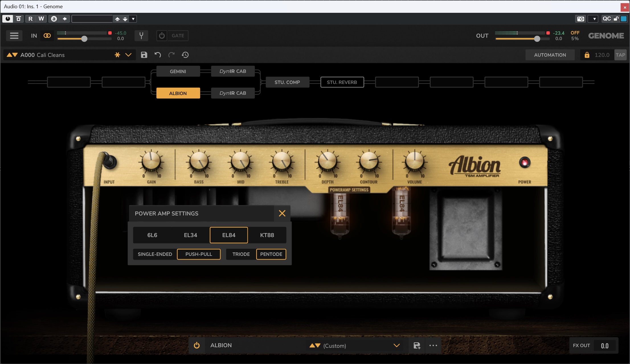
Task: Click the record arm R icon
Action: [x=30, y=18]
